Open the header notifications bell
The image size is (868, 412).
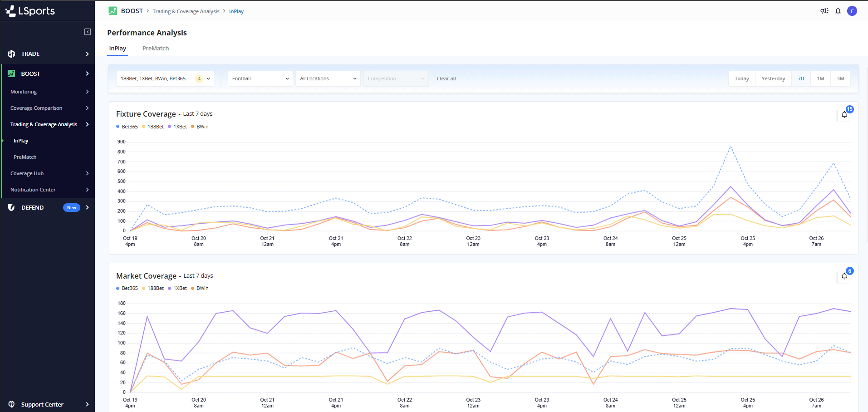pyautogui.click(x=838, y=11)
